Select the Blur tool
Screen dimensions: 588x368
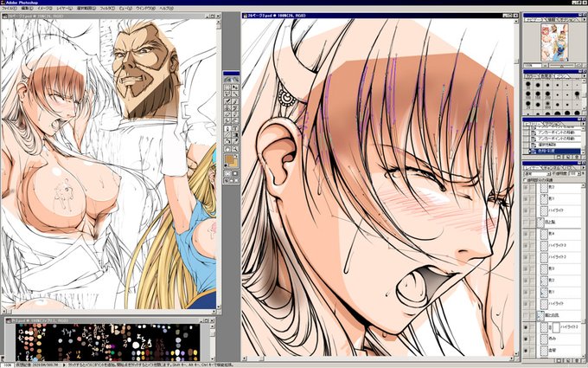(x=227, y=120)
